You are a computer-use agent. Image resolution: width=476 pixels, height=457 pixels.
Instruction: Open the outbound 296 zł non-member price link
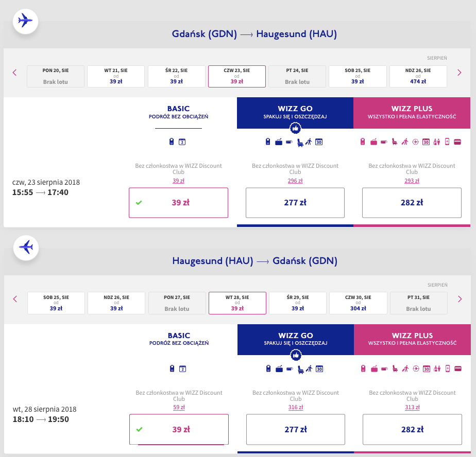coord(295,181)
